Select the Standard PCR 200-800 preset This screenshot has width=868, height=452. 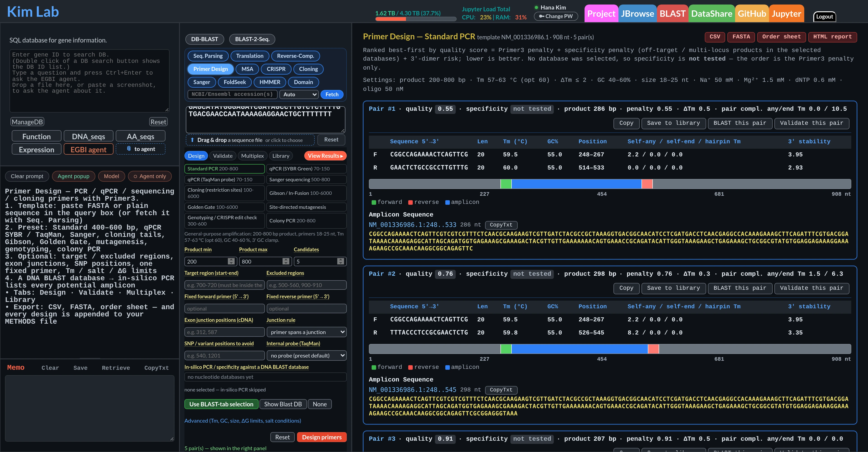click(x=224, y=168)
